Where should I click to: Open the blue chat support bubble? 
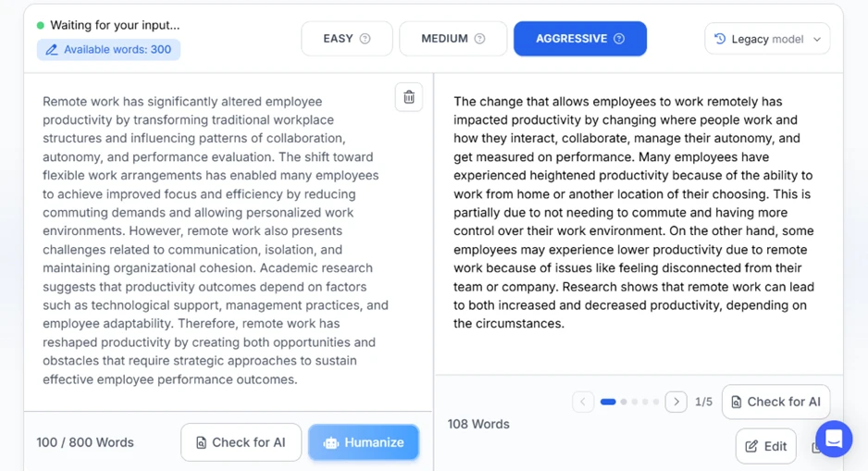pos(834,439)
